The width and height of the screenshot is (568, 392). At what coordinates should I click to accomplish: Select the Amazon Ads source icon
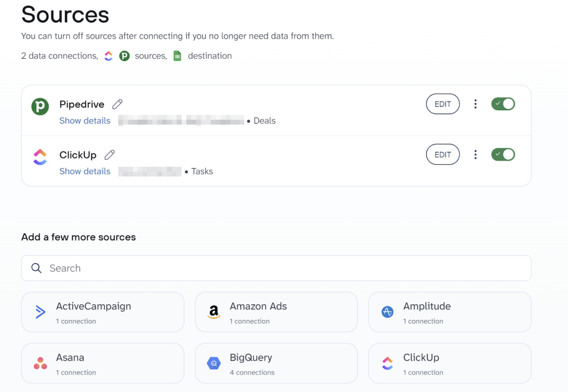(214, 312)
